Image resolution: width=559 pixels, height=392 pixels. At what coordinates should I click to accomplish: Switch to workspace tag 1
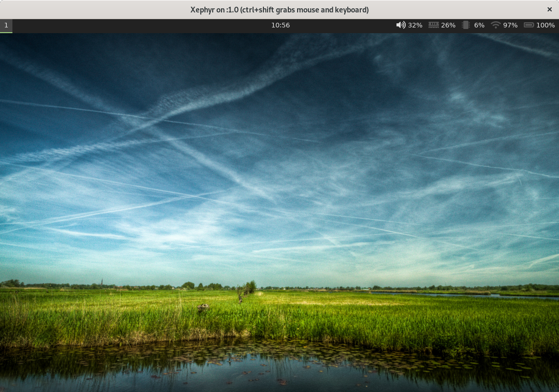pyautogui.click(x=6, y=25)
